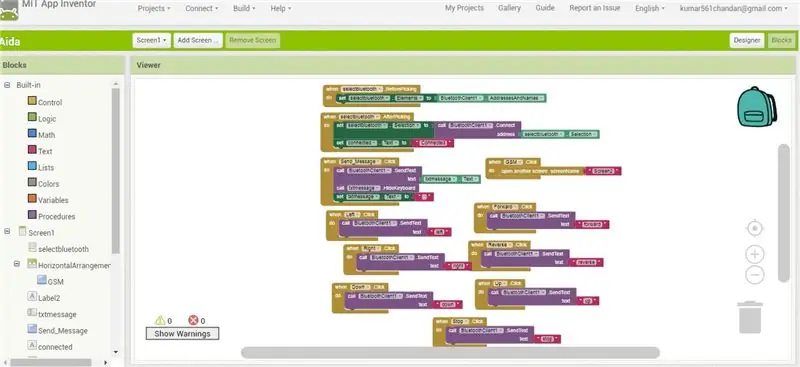800x367 pixels.
Task: Click the trash can in the workspace
Action: [749, 317]
